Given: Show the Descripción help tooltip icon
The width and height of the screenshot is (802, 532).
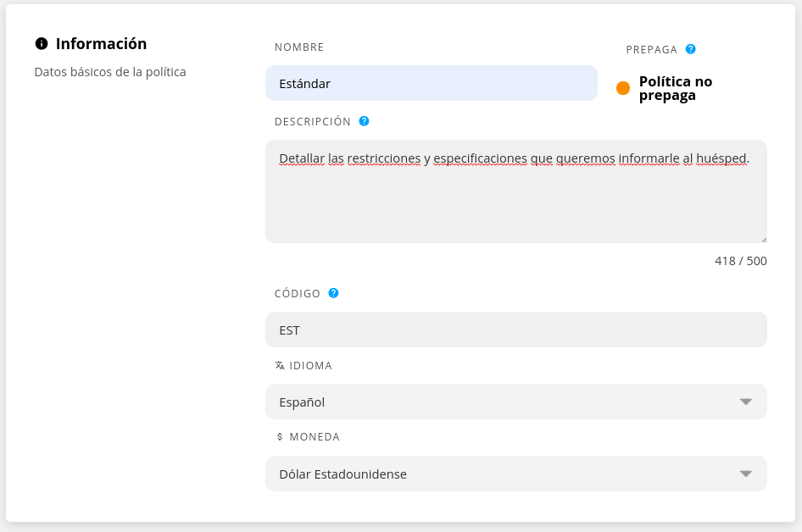Looking at the screenshot, I should [364, 121].
